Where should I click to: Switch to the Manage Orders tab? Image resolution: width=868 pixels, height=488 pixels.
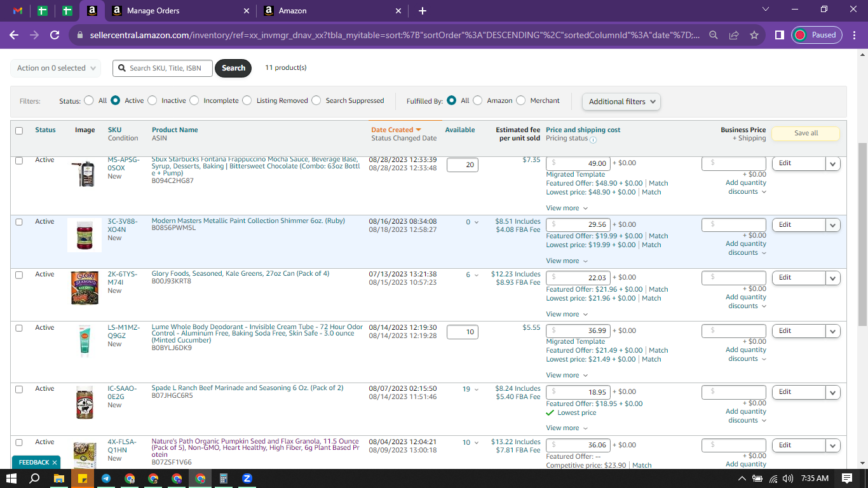pyautogui.click(x=180, y=11)
